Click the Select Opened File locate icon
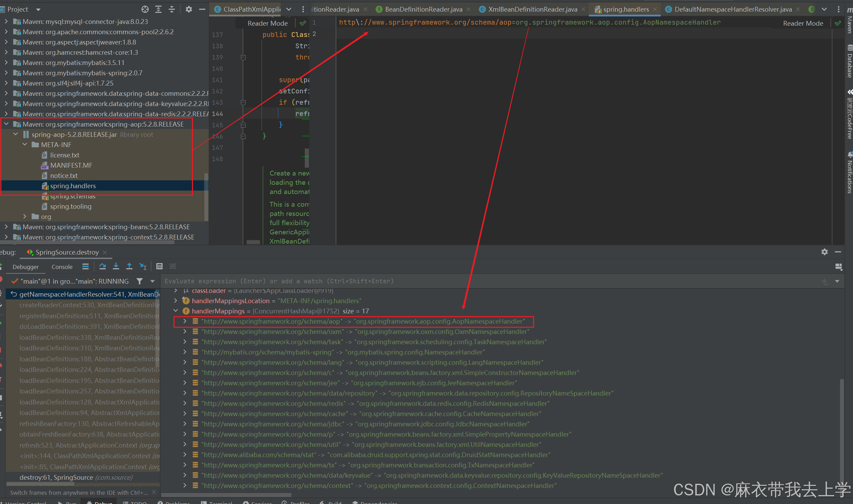This screenshot has width=853, height=504. pos(145,9)
